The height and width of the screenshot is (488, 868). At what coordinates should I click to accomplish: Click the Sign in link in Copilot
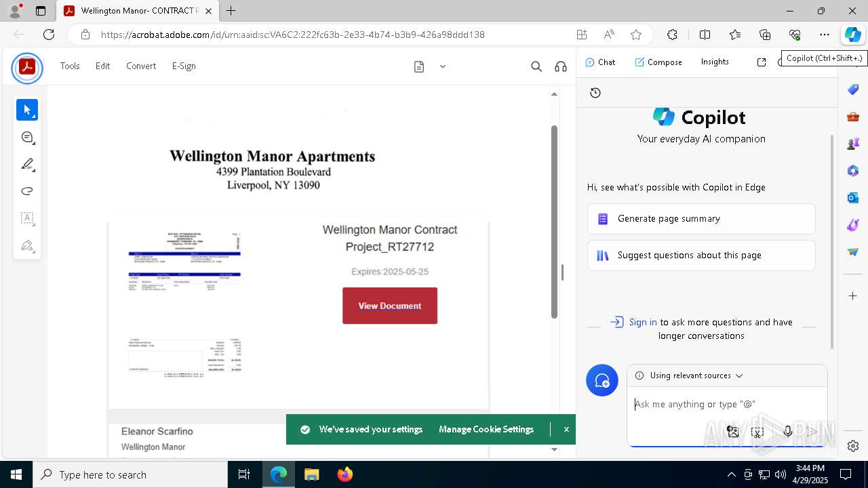tap(642, 322)
